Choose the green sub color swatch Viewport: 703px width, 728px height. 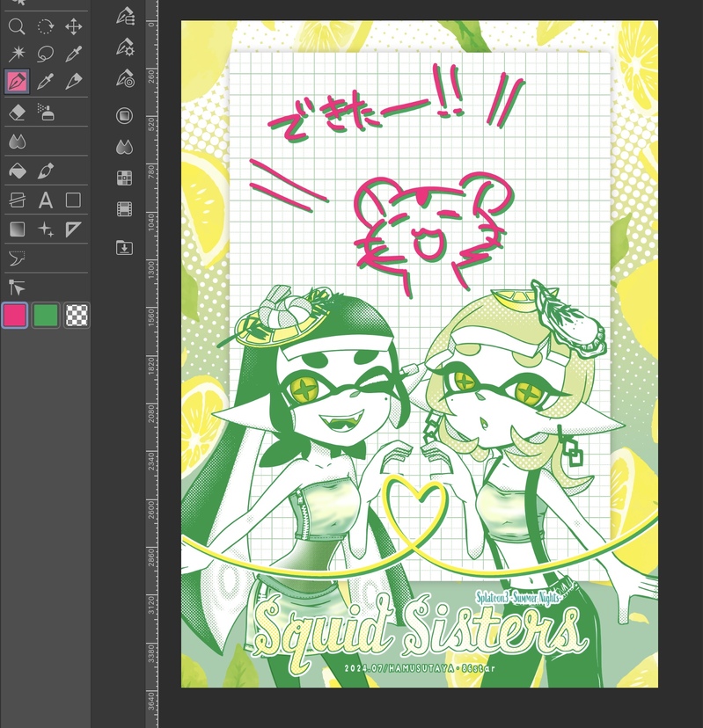pyautogui.click(x=46, y=316)
